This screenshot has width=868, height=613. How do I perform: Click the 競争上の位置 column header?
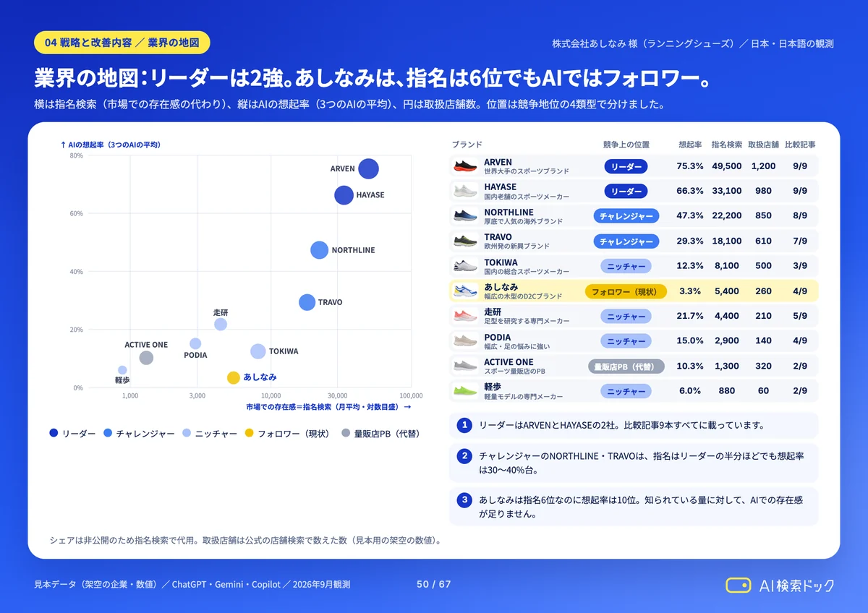click(x=626, y=145)
